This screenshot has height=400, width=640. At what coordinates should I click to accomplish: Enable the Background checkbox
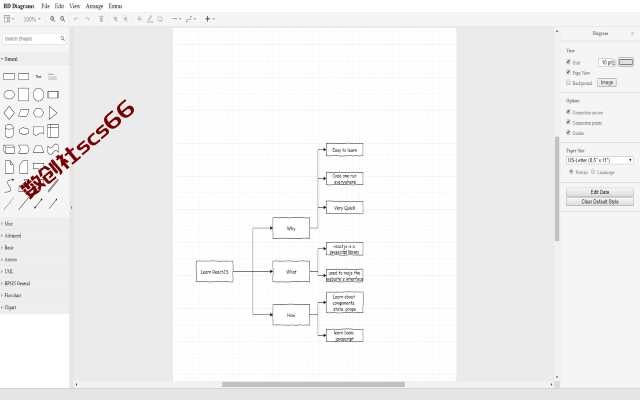point(568,82)
